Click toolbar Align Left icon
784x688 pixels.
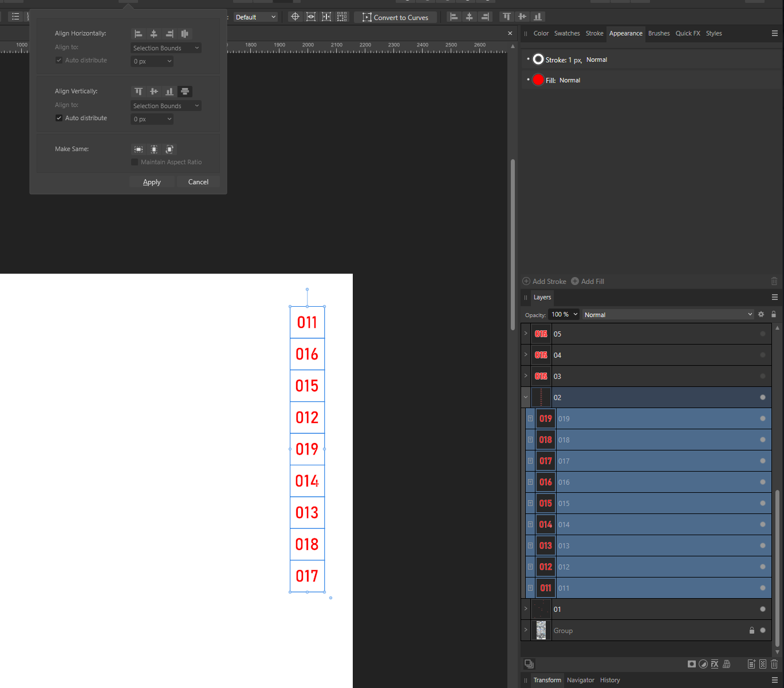[454, 17]
